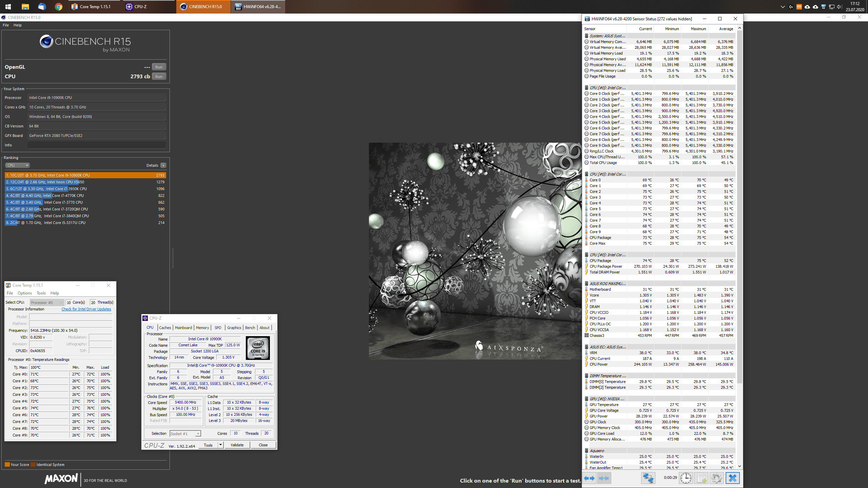Click HWiNFO scrollbar down arrow
The height and width of the screenshot is (488, 868).
(739, 466)
